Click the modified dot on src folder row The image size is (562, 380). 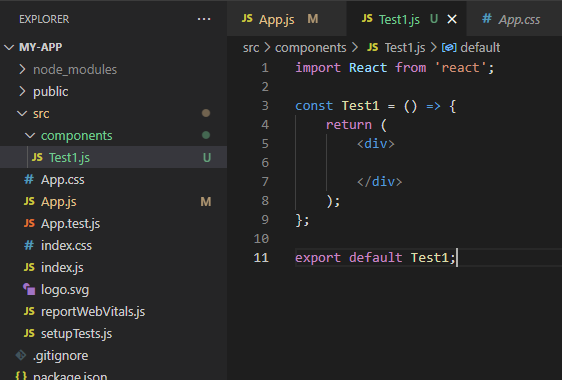206,113
